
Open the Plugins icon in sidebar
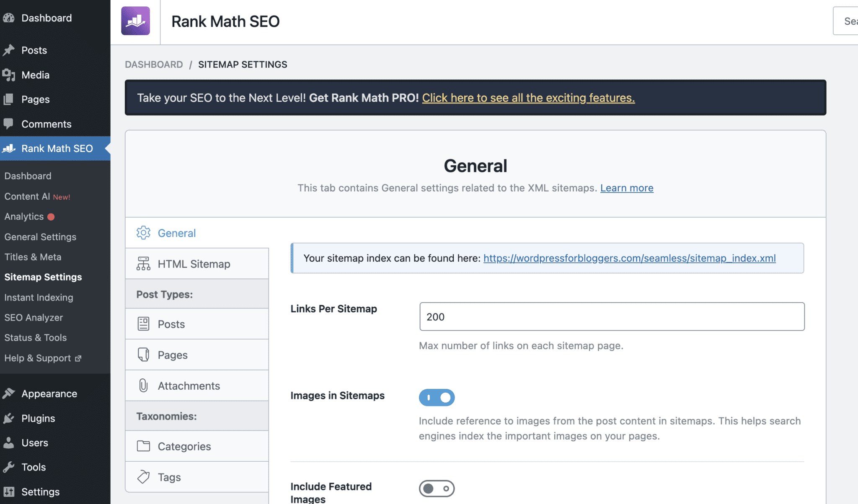10,418
